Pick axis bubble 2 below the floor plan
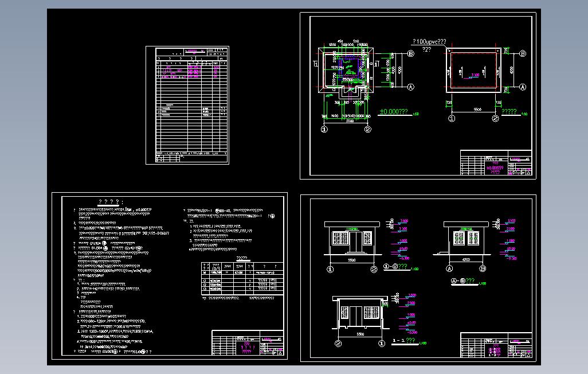The width and height of the screenshot is (588, 374). point(368,129)
